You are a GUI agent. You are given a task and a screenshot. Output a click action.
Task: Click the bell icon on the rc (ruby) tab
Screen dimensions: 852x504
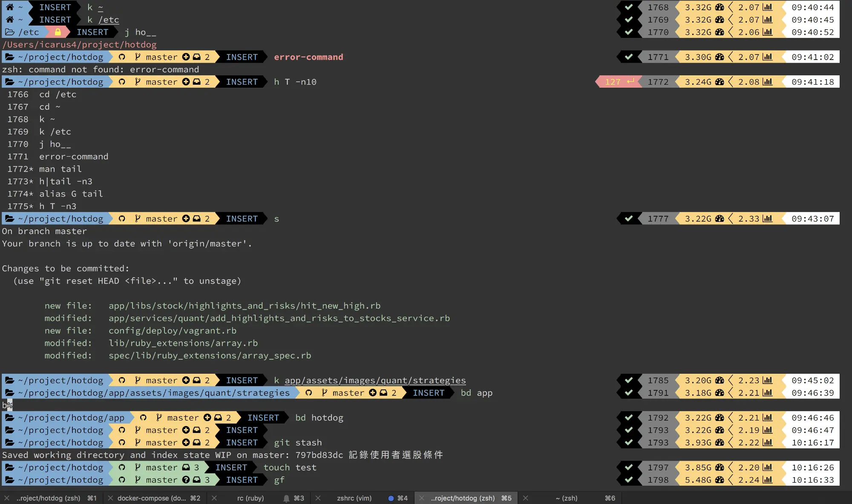click(286, 498)
